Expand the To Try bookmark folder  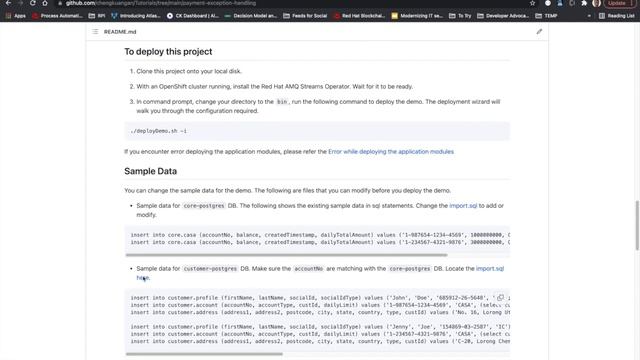click(x=460, y=16)
